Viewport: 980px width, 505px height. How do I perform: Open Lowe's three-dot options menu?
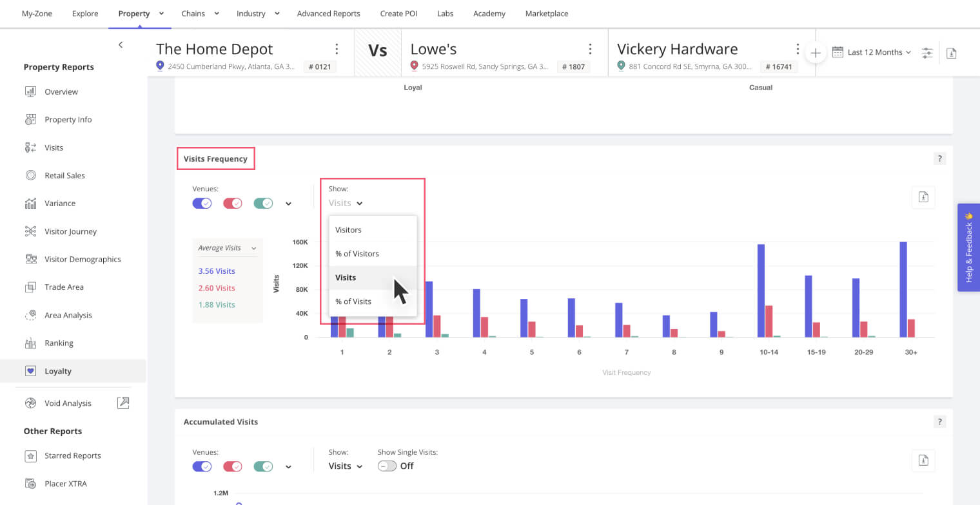pos(590,49)
